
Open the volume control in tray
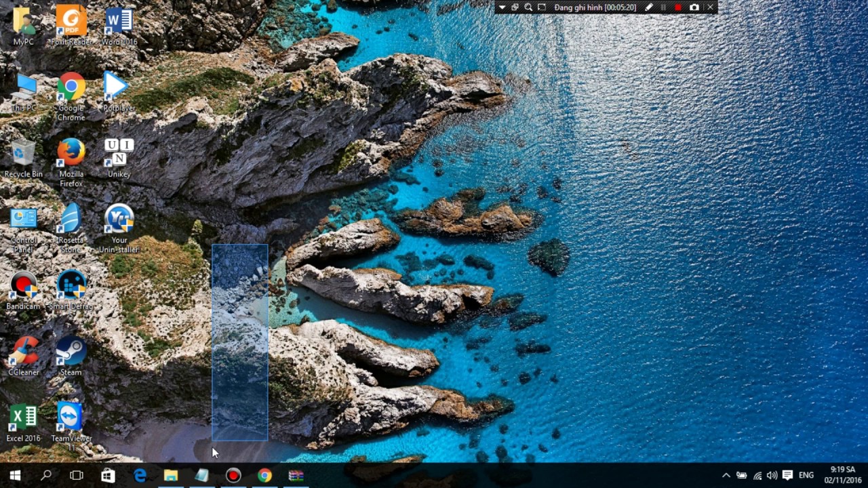772,475
